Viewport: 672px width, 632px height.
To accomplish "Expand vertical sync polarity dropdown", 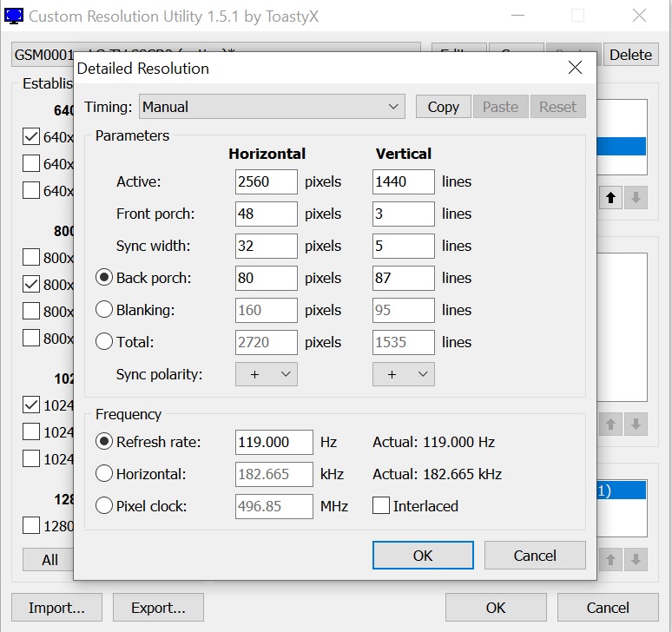I will point(404,374).
